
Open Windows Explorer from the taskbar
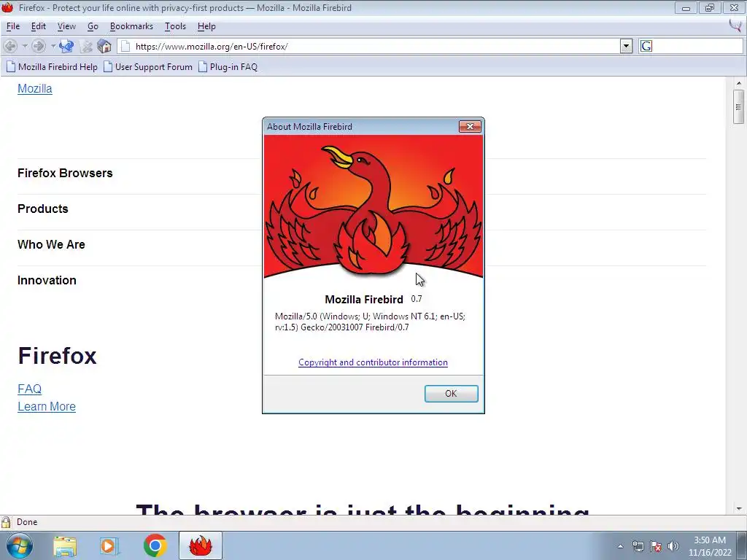pyautogui.click(x=65, y=545)
